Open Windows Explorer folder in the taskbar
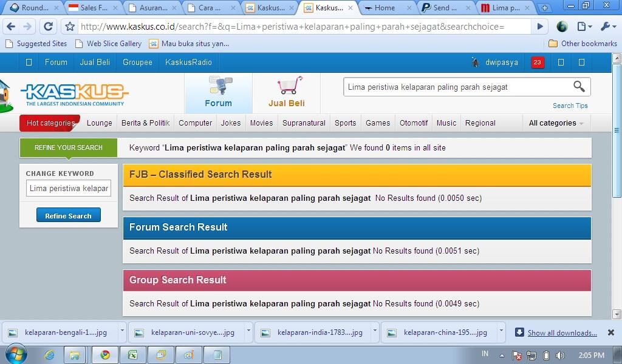 [x=74, y=355]
